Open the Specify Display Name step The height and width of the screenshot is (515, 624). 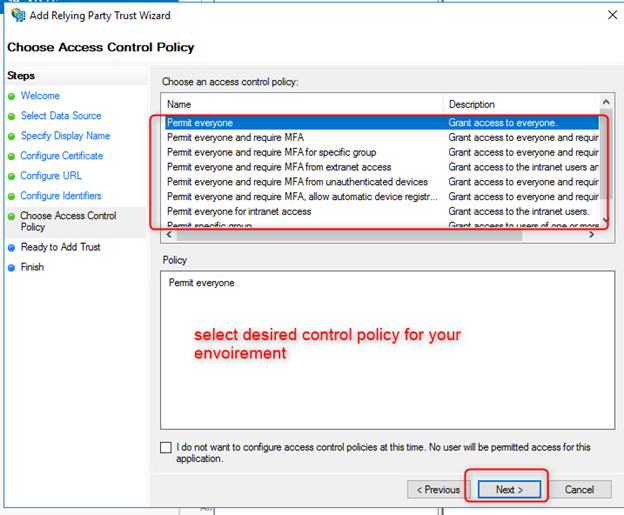(x=65, y=136)
